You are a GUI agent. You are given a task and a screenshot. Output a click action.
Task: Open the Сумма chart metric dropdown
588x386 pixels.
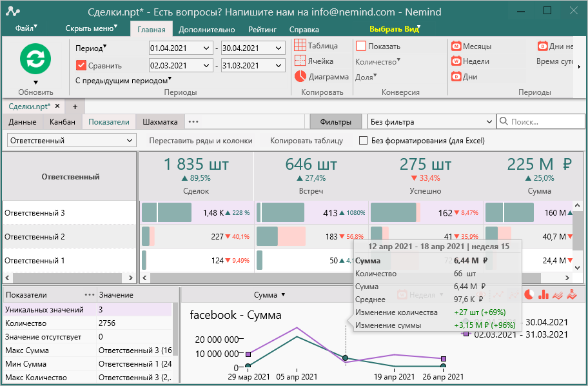[x=269, y=295]
